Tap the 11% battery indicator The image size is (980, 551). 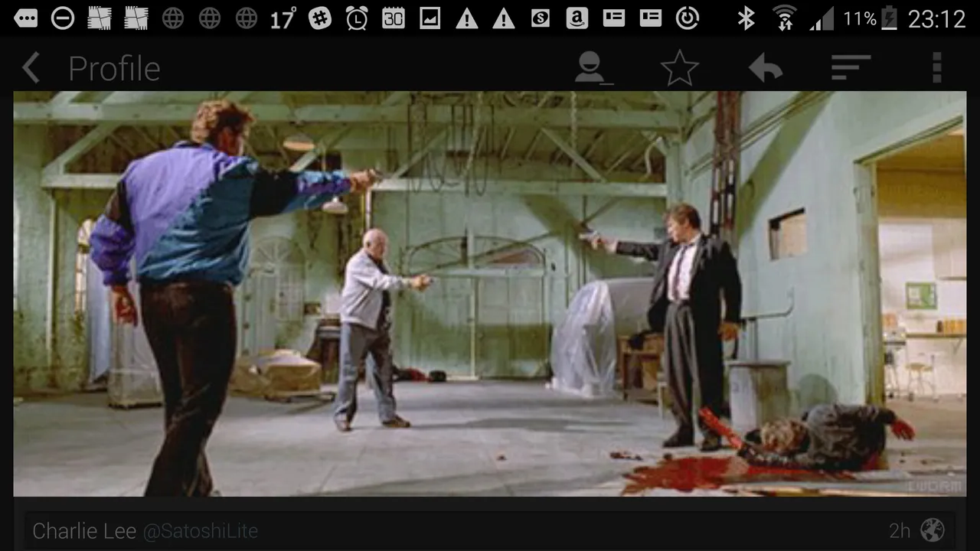[x=871, y=18]
